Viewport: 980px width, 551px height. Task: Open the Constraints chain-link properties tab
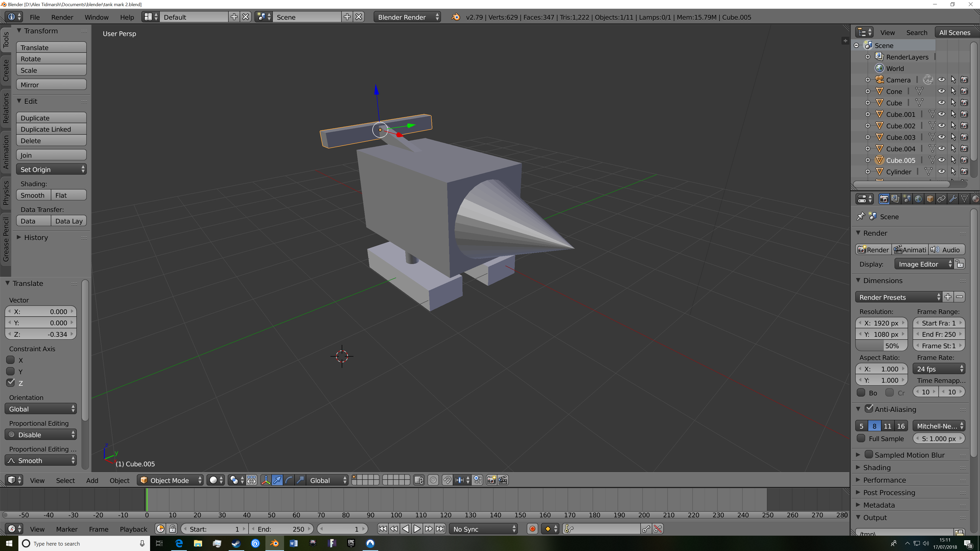click(941, 199)
